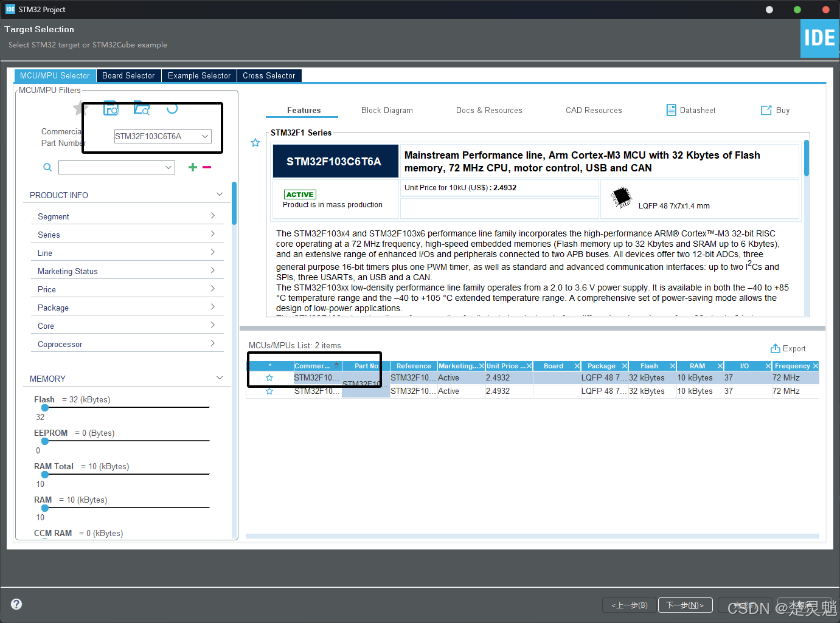
Task: Click the features description vertical scrollbar
Action: click(x=807, y=158)
